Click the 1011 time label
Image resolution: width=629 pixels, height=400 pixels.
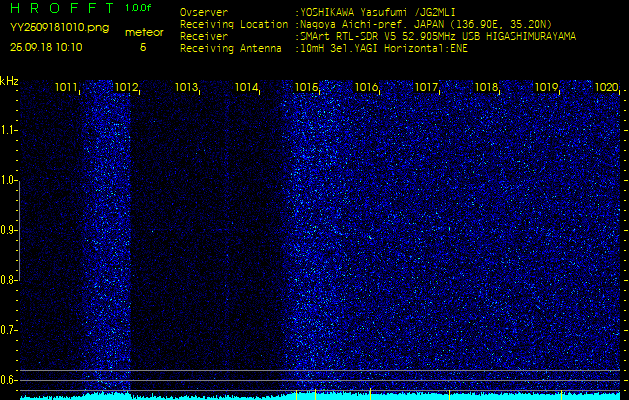66,87
